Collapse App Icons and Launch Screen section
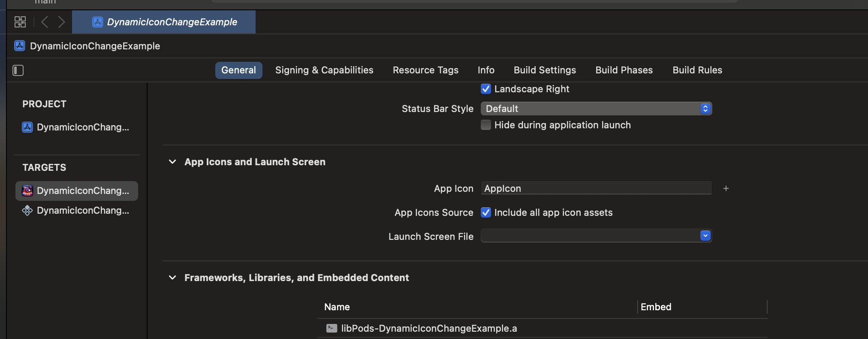Viewport: 868px width, 339px height. (x=172, y=162)
